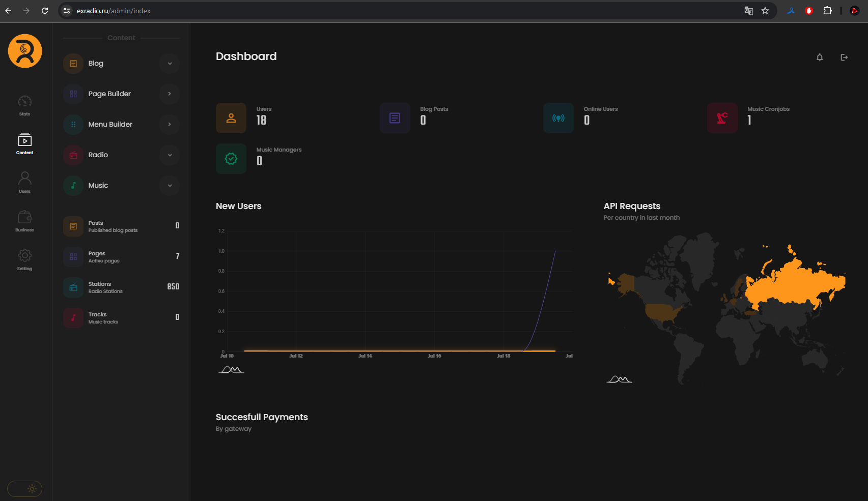Viewport: 868px width, 501px height.
Task: Click the Page Builder grid icon
Action: (73, 94)
